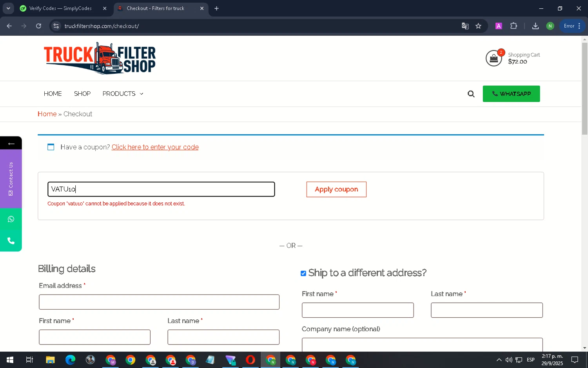This screenshot has width=588, height=368.
Task: Click the billing Email address field
Action: (159, 302)
